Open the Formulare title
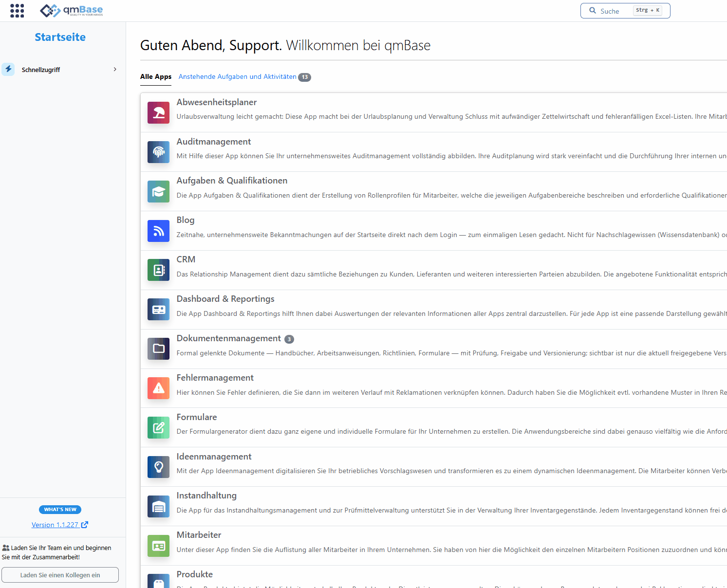Viewport: 727px width, 588px height. (x=197, y=417)
